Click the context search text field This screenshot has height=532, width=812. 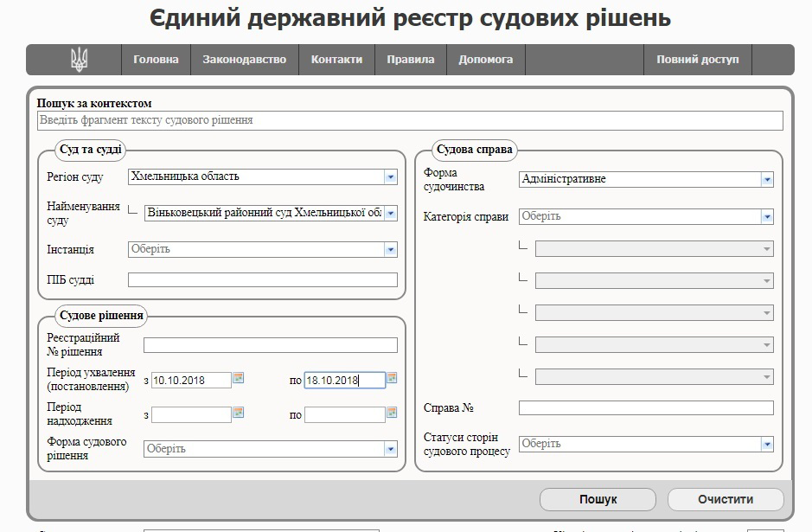point(409,120)
